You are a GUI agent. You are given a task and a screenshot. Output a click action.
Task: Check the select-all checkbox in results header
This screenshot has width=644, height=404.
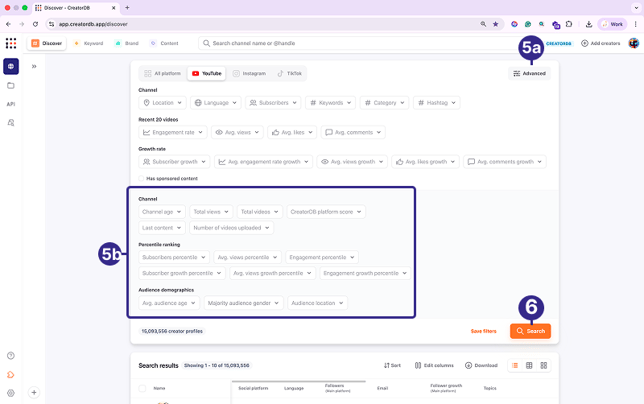pos(142,388)
